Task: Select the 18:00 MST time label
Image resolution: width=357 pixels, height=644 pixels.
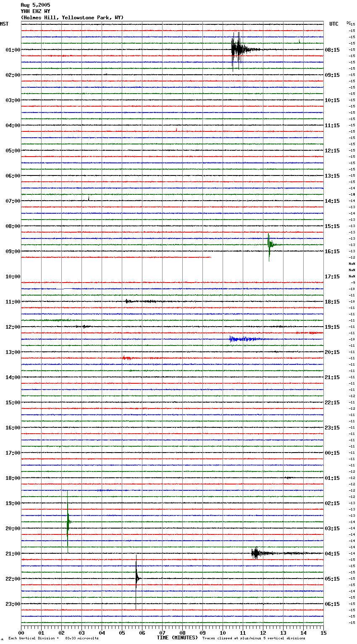Action: pos(13,478)
